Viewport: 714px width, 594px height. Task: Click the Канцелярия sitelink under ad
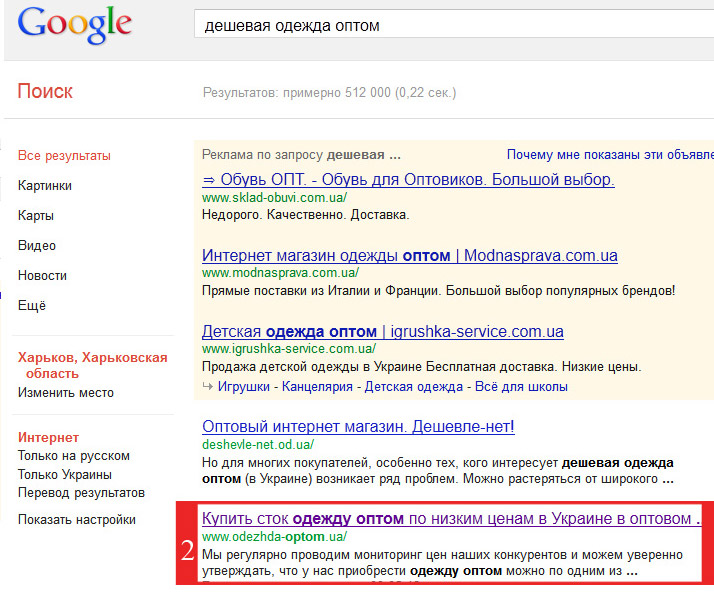coord(317,386)
